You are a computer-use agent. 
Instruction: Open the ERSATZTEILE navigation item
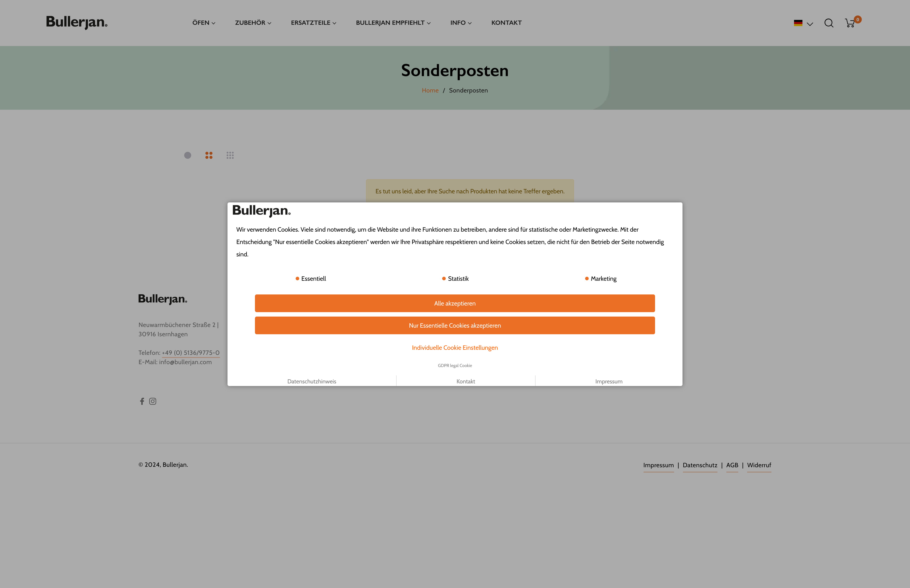click(x=313, y=23)
